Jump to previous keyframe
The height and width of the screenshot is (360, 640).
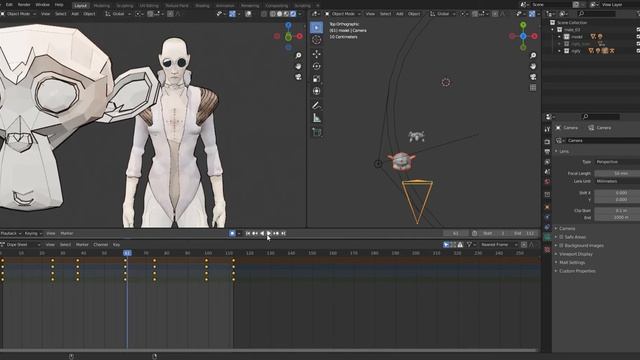255,233
